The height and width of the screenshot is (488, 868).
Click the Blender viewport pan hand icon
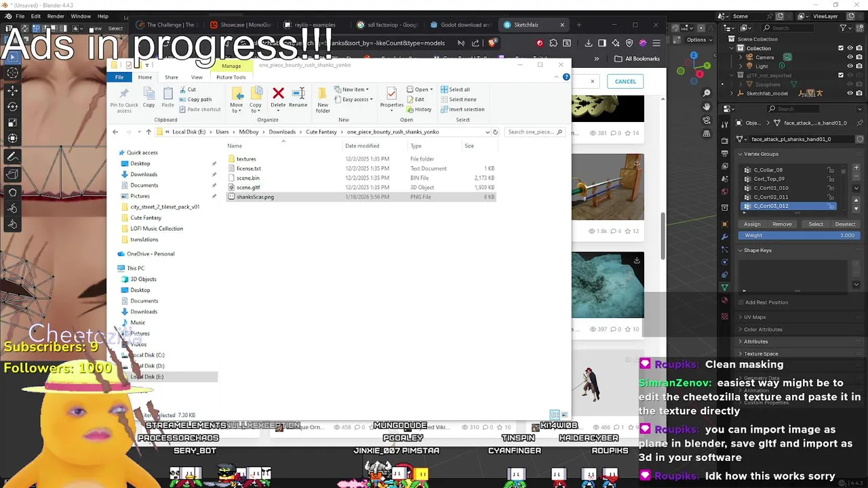pyautogui.click(x=707, y=106)
